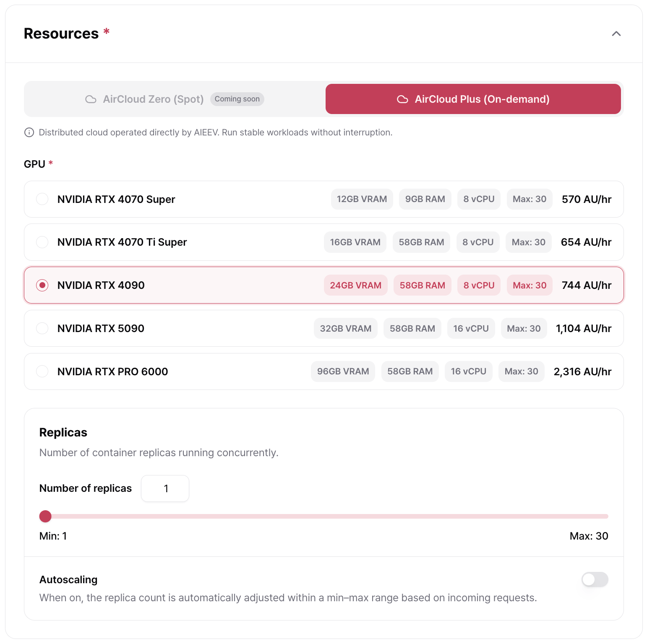Click the info icon before Distributed cloud text
The height and width of the screenshot is (644, 647).
tap(29, 132)
